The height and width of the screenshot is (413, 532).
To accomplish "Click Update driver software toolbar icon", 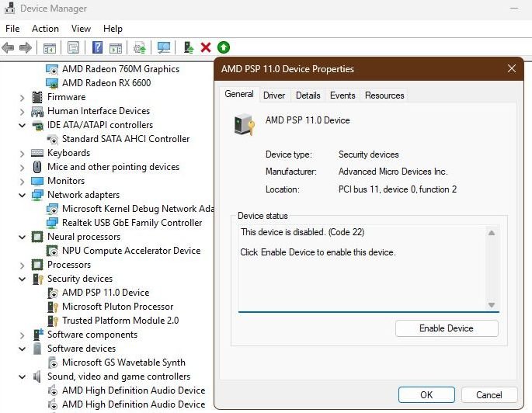I will (140, 48).
